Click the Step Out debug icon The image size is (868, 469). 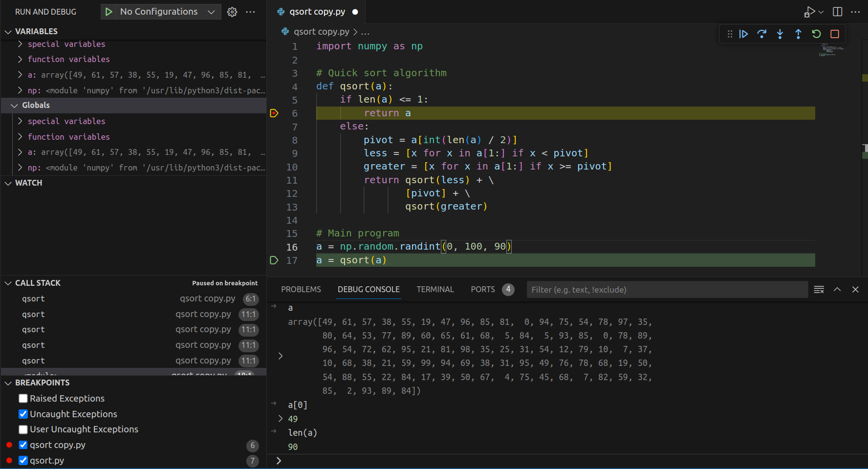click(x=798, y=34)
